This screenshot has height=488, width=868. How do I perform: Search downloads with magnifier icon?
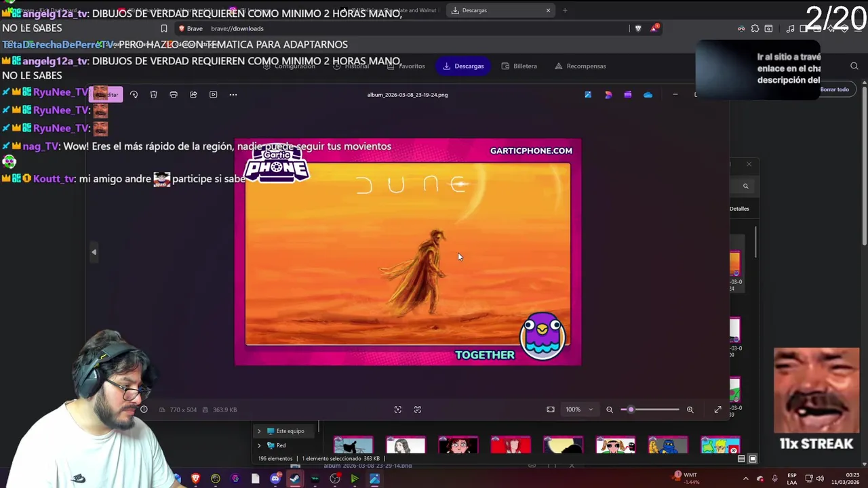(854, 66)
